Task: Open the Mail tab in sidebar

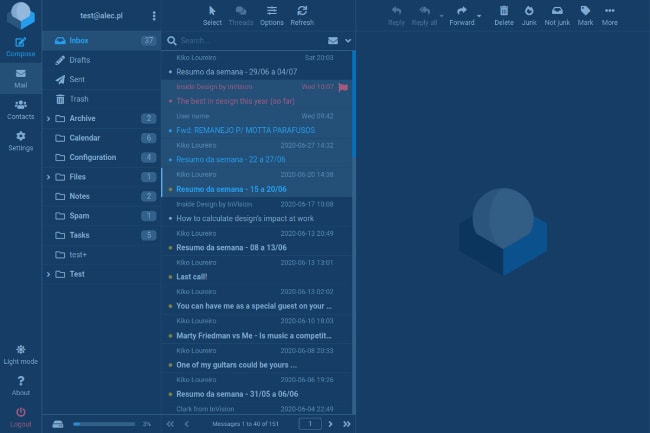Action: point(20,77)
